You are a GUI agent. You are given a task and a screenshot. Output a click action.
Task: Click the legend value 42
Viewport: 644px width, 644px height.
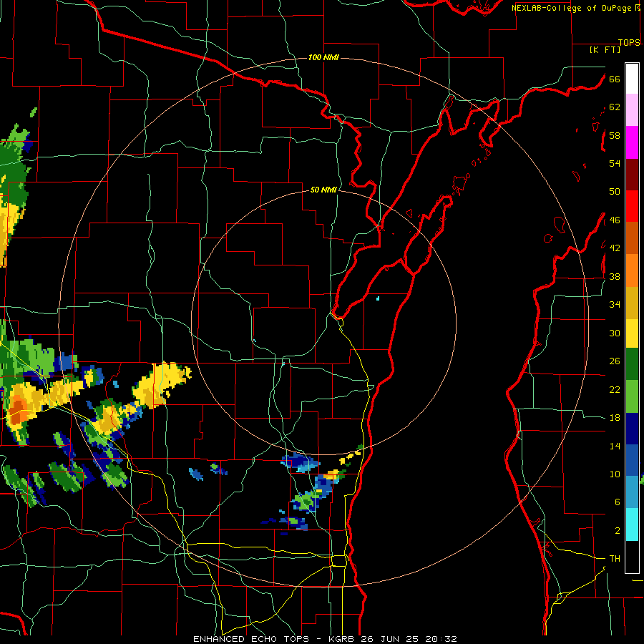[615, 248]
